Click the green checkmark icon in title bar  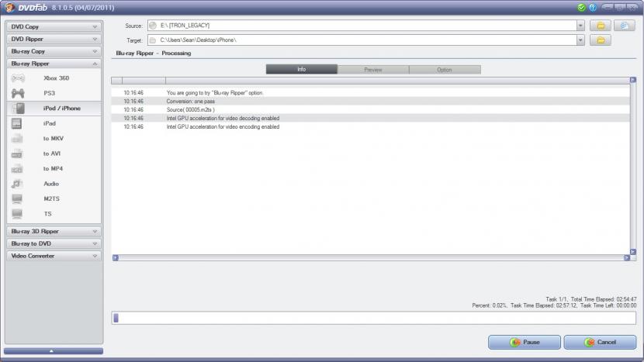click(x=581, y=8)
